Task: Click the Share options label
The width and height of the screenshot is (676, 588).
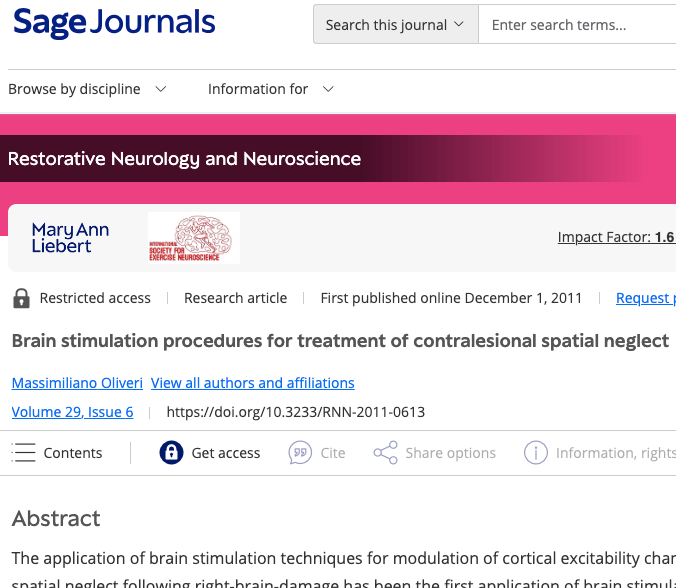Action: [x=451, y=453]
